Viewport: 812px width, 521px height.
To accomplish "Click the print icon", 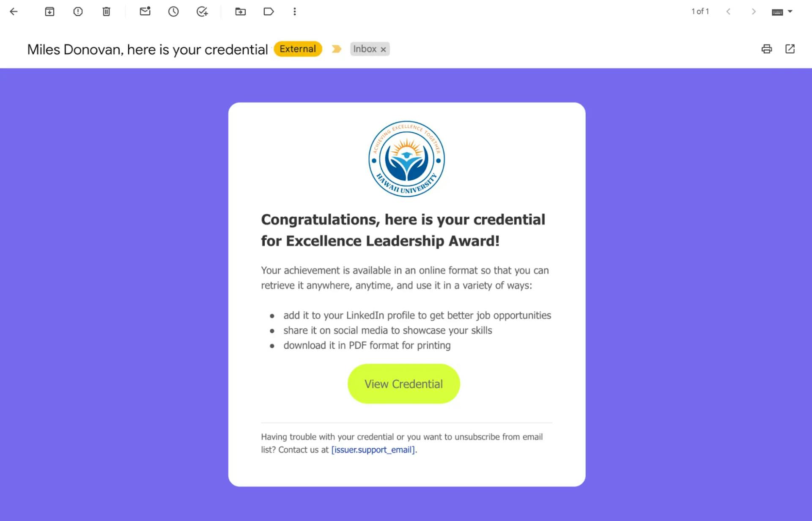I will [x=766, y=49].
